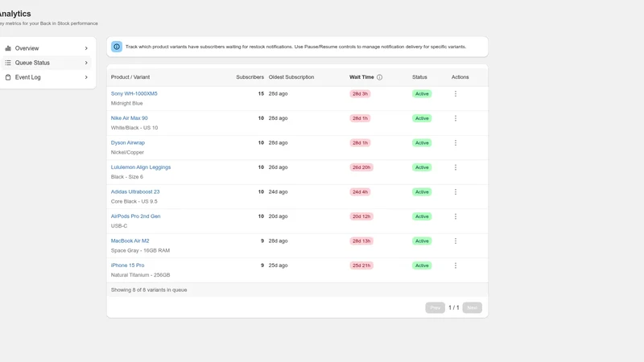Open actions menu for Adidas Ultraboost 23
The height and width of the screenshot is (362, 644).
point(456,191)
